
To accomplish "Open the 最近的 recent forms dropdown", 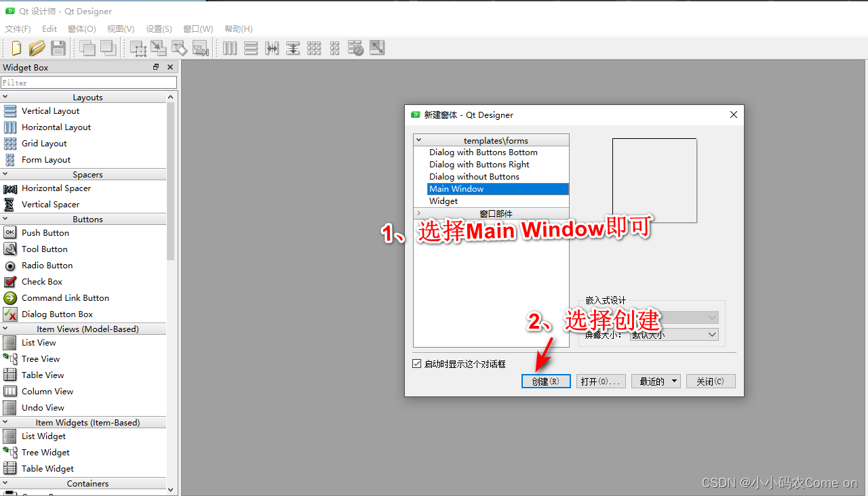I will click(x=656, y=381).
